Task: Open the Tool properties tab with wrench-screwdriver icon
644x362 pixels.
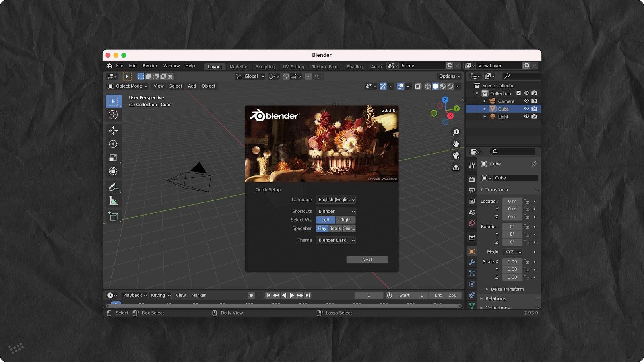Action: (472, 165)
